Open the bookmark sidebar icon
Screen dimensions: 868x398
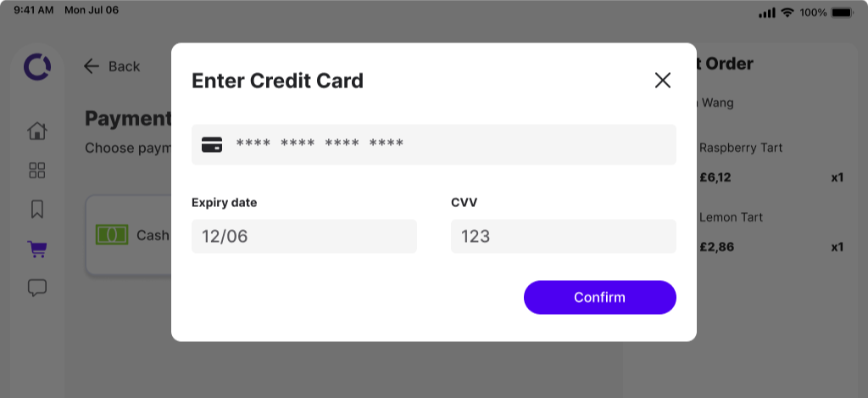tap(37, 210)
